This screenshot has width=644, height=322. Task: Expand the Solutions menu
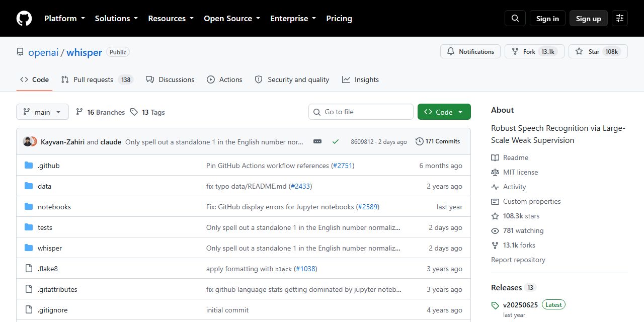point(116,18)
